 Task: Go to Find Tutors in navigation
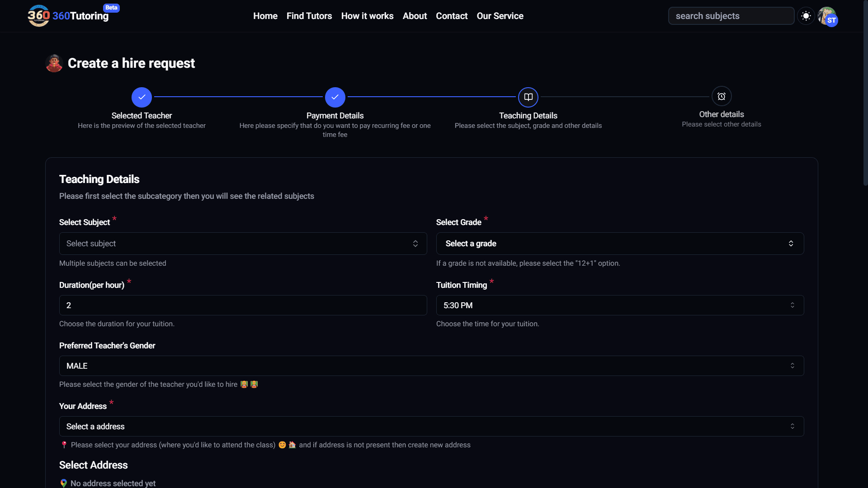309,16
